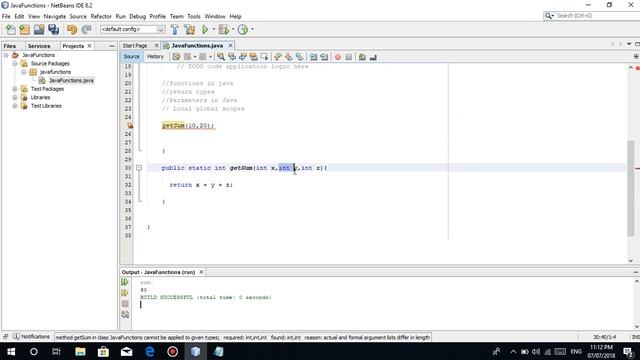This screenshot has width=640, height=360.
Task: Click the Undo toolbar icon
Action: point(72,29)
